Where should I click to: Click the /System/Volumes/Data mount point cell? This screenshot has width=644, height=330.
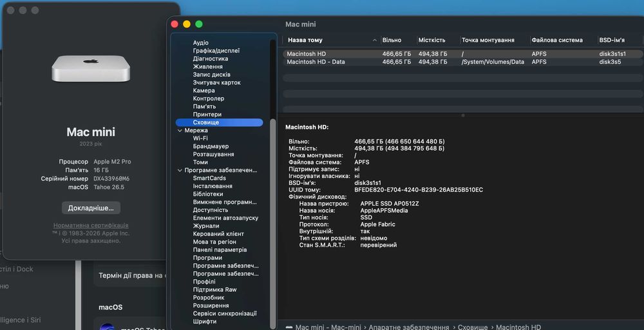click(493, 62)
